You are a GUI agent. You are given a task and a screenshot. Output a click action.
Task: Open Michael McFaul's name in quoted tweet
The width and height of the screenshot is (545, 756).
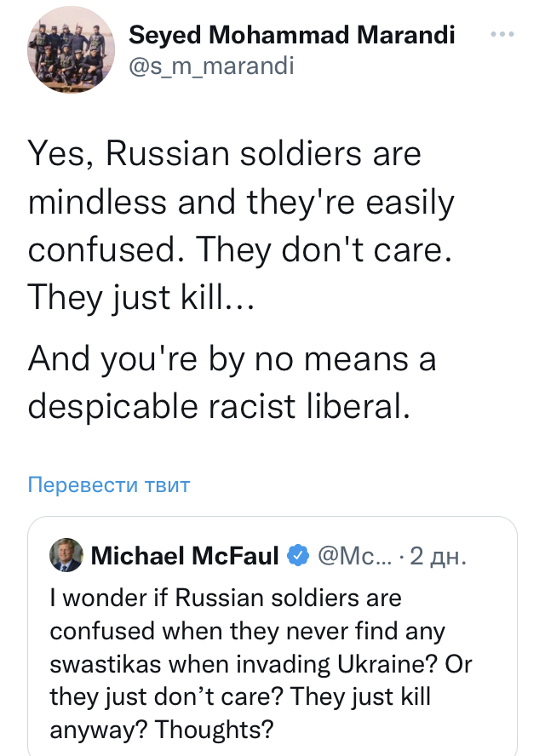click(x=185, y=556)
